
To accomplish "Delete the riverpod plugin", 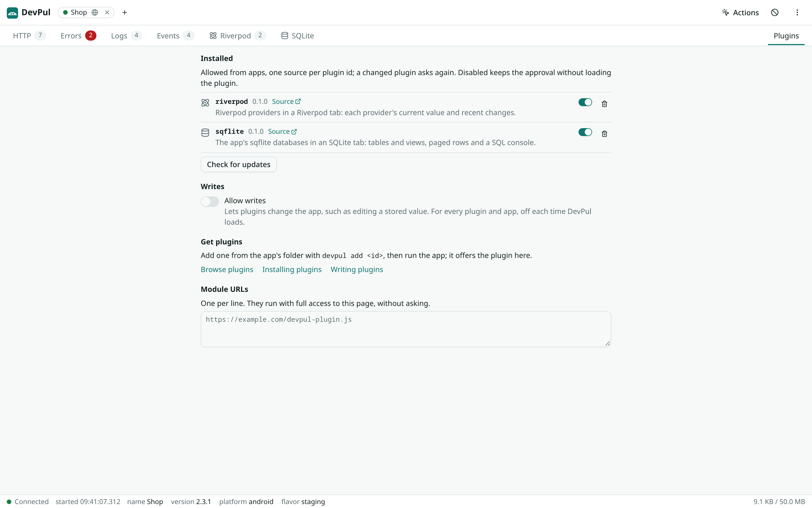I will pyautogui.click(x=604, y=104).
